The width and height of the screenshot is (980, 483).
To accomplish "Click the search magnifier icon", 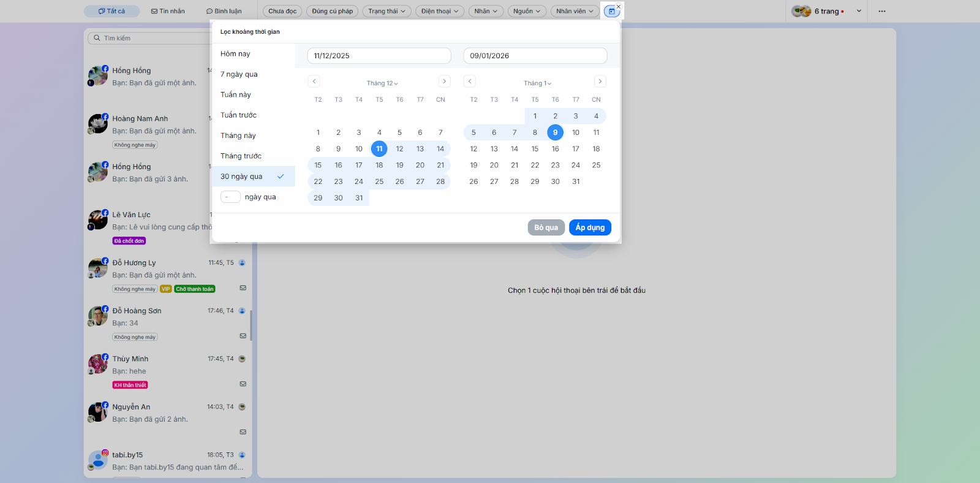I will 97,38.
